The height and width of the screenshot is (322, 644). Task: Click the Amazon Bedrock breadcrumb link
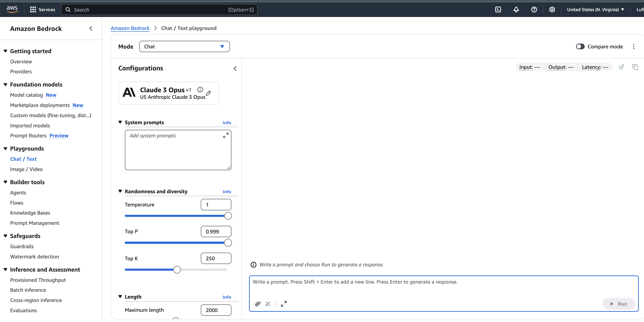tap(130, 28)
